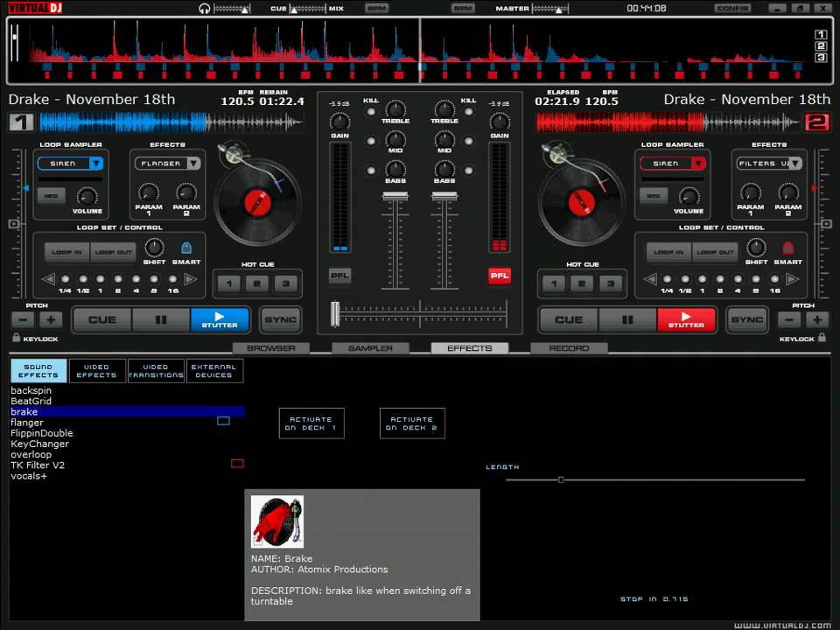Click Activate on Deck 2 button
The width and height of the screenshot is (840, 630).
[x=412, y=423]
